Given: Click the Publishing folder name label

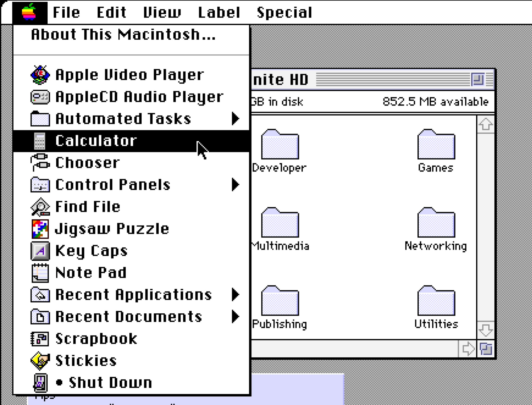Looking at the screenshot, I should pyautogui.click(x=279, y=324).
